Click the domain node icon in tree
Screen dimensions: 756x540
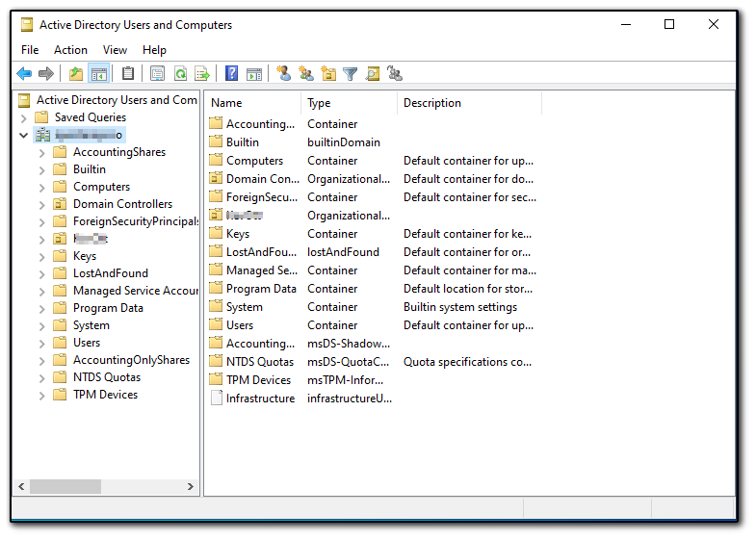pos(43,135)
